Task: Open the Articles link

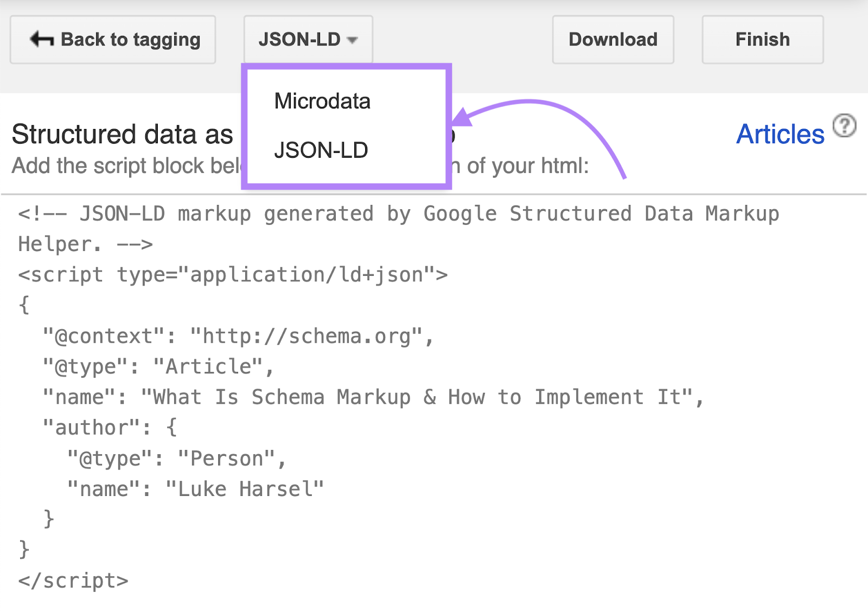Action: click(780, 134)
